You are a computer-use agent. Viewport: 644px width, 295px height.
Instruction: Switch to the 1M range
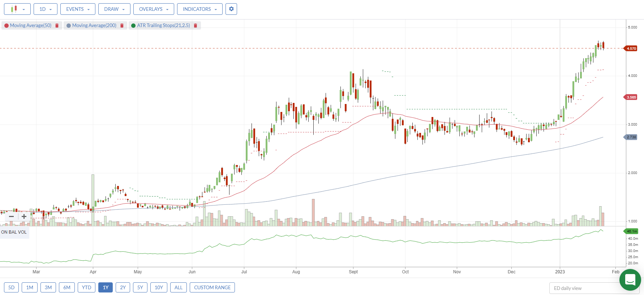tap(30, 287)
